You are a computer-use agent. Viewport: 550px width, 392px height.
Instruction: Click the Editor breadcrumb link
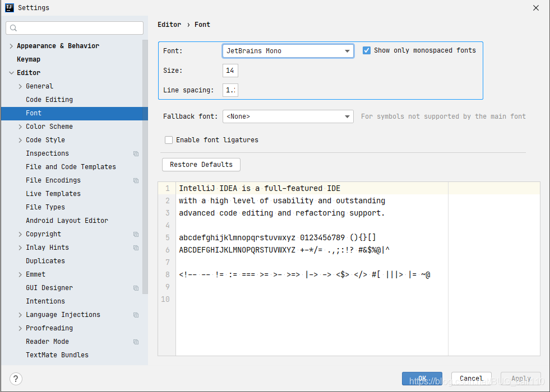click(x=169, y=24)
